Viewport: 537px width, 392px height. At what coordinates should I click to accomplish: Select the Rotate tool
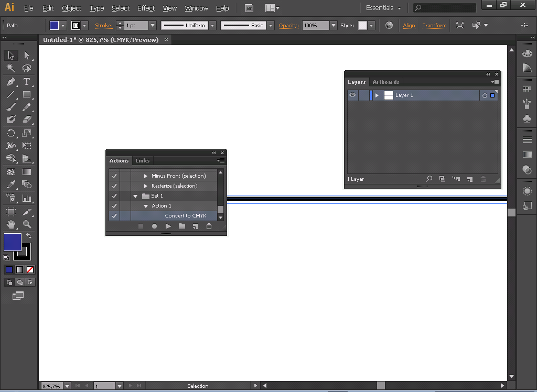point(11,133)
